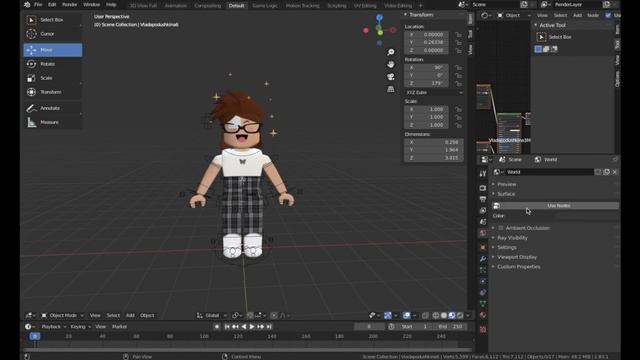Image resolution: width=640 pixels, height=360 pixels.
Task: Open the Render menu
Action: (x=69, y=4)
